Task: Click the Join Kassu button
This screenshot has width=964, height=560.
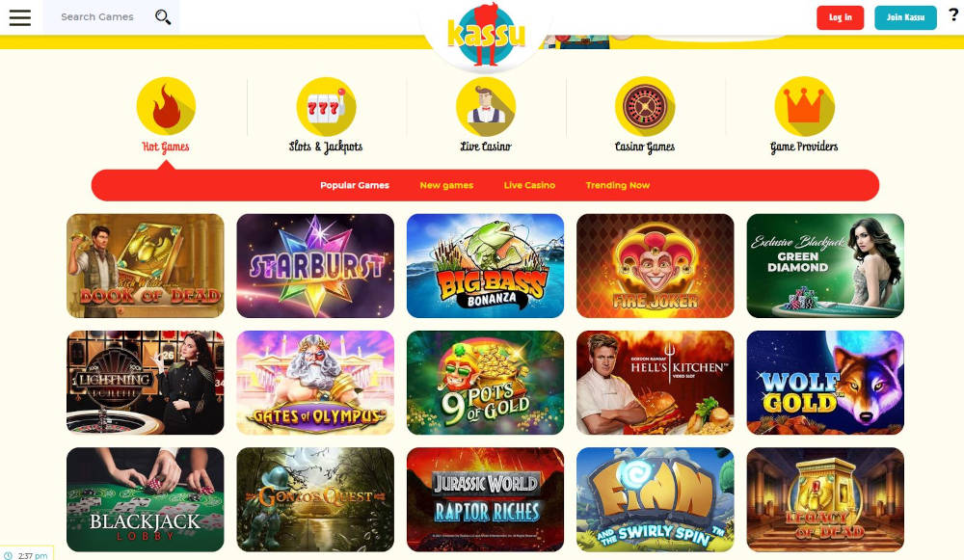Action: tap(905, 17)
